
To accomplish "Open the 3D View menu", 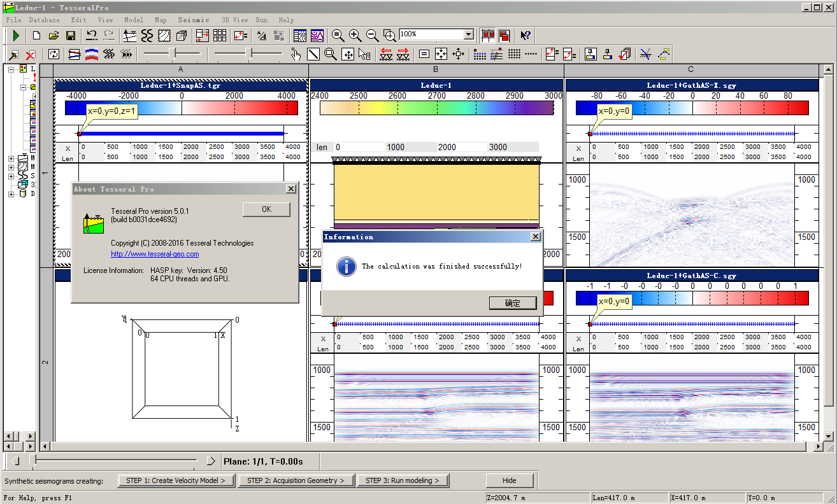I will coord(234,20).
